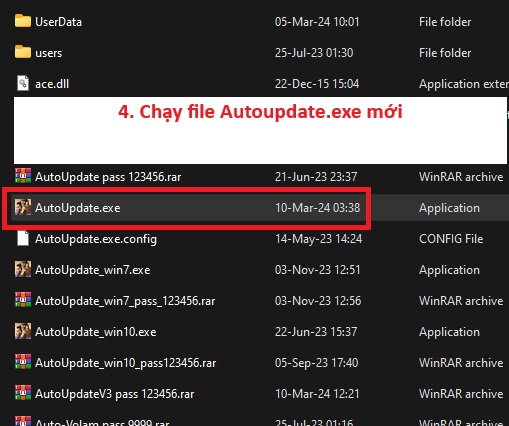Select the UserData folder icon
This screenshot has height=426, width=509.
pyautogui.click(x=23, y=21)
